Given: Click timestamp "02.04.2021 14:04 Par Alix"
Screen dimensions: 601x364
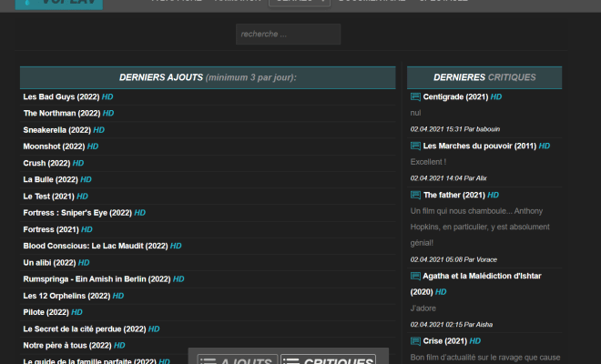Looking at the screenshot, I should pyautogui.click(x=448, y=178).
